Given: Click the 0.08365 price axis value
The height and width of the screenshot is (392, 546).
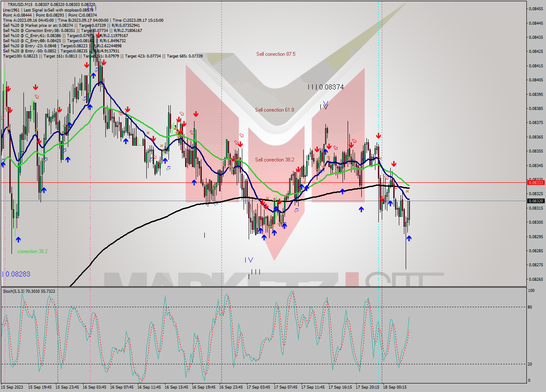Looking at the screenshot, I should click(x=536, y=137).
